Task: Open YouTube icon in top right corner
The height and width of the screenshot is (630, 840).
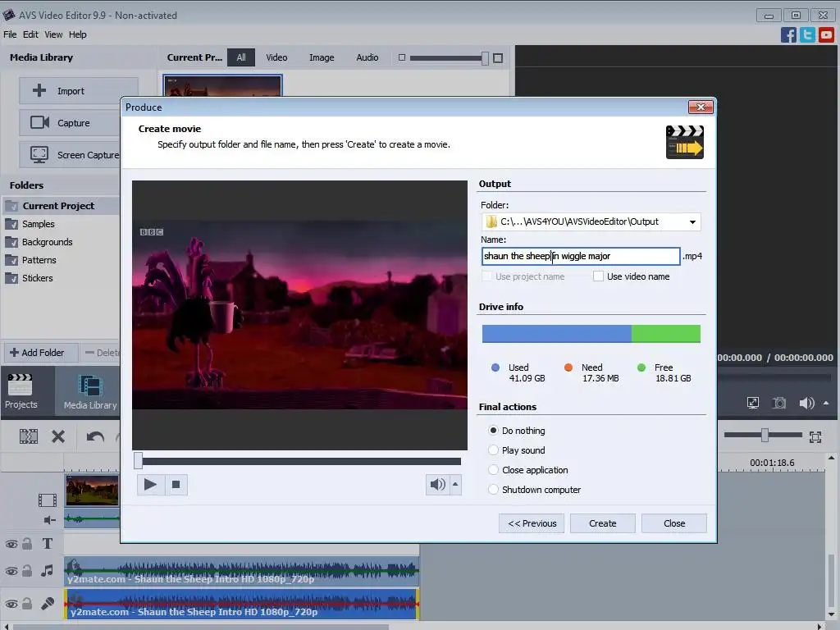Action: (x=826, y=34)
